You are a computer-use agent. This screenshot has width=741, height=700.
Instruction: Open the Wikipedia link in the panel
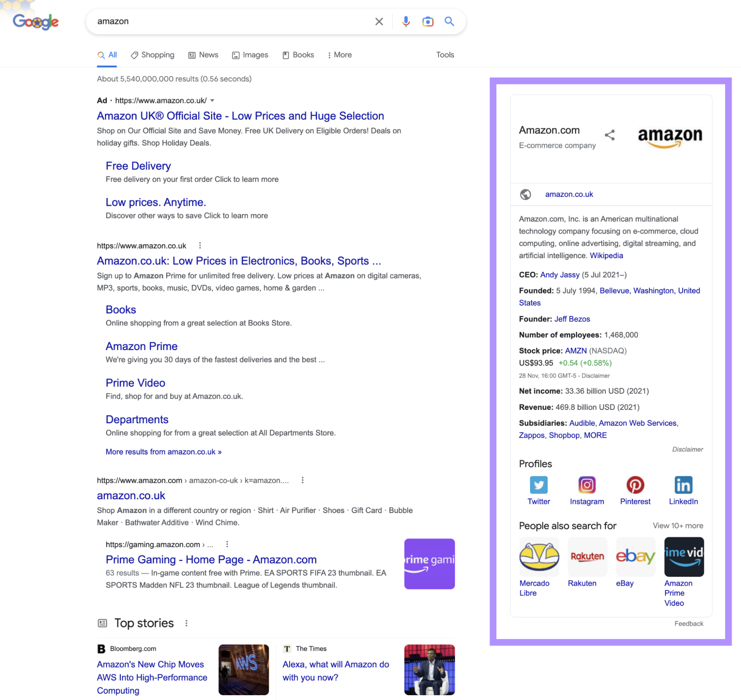tap(606, 255)
